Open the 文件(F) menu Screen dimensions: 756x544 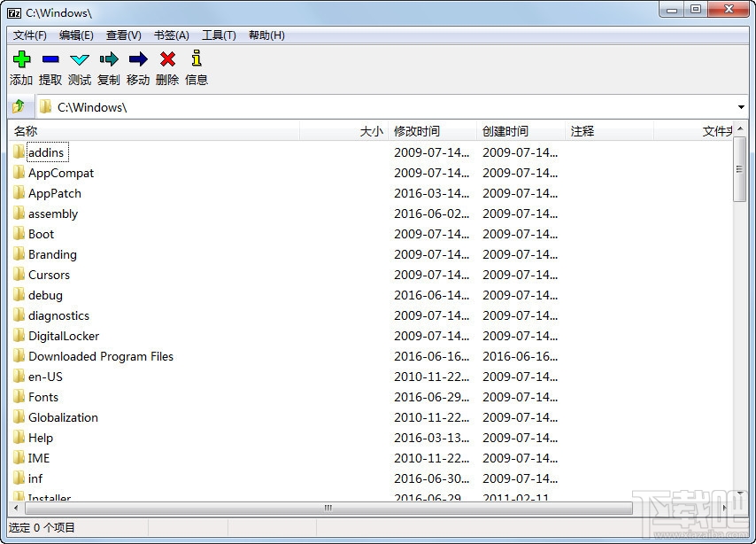(x=29, y=35)
